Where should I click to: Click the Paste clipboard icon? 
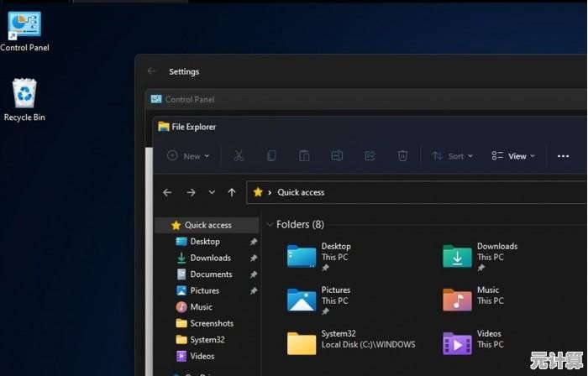click(304, 156)
